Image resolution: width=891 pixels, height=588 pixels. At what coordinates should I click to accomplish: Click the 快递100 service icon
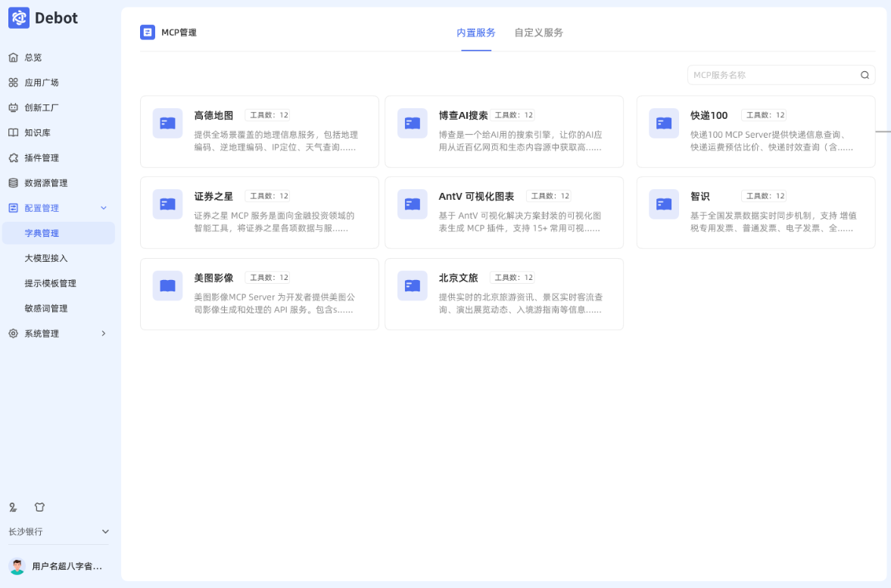[x=663, y=123]
